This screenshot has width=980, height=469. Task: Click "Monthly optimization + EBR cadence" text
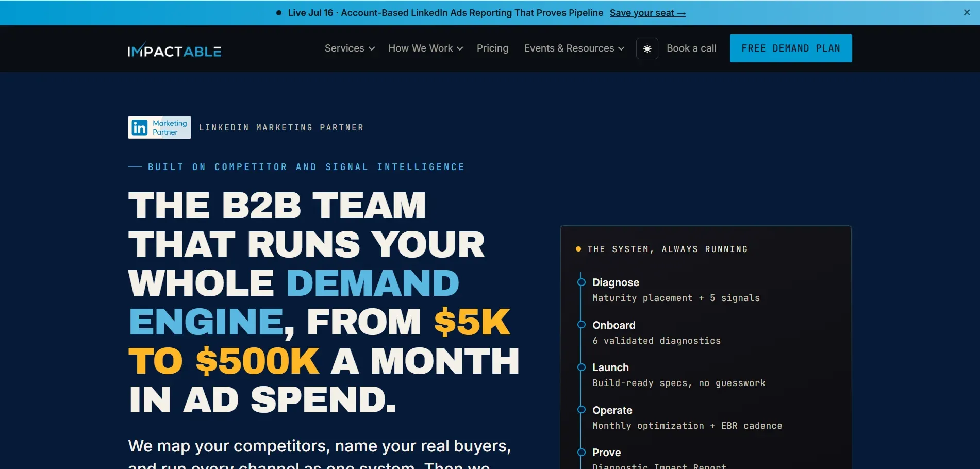tap(687, 426)
